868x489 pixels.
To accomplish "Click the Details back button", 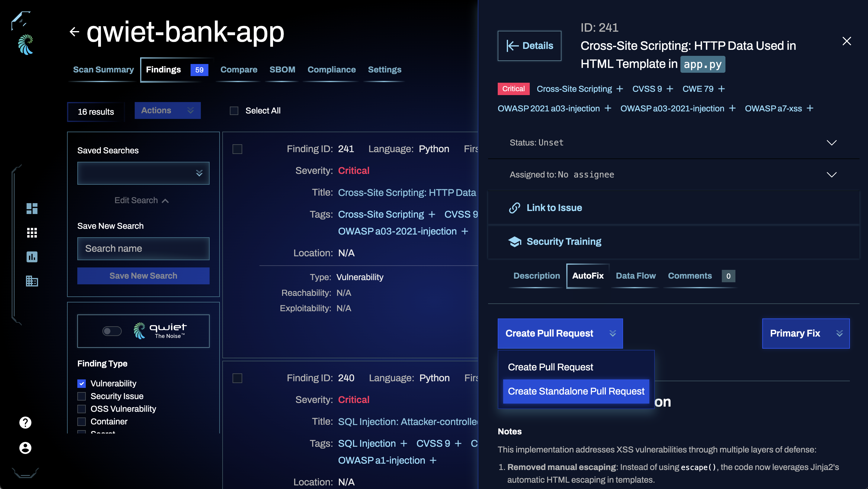I will [x=529, y=46].
